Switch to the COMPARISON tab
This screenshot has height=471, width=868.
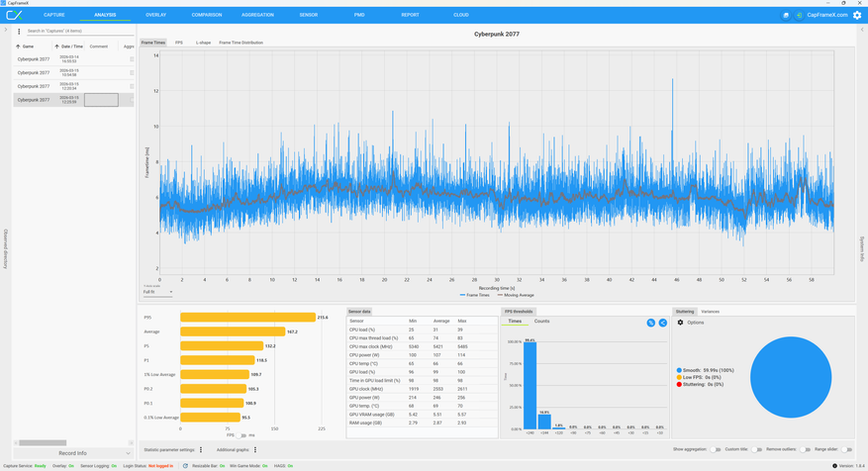[x=207, y=15]
